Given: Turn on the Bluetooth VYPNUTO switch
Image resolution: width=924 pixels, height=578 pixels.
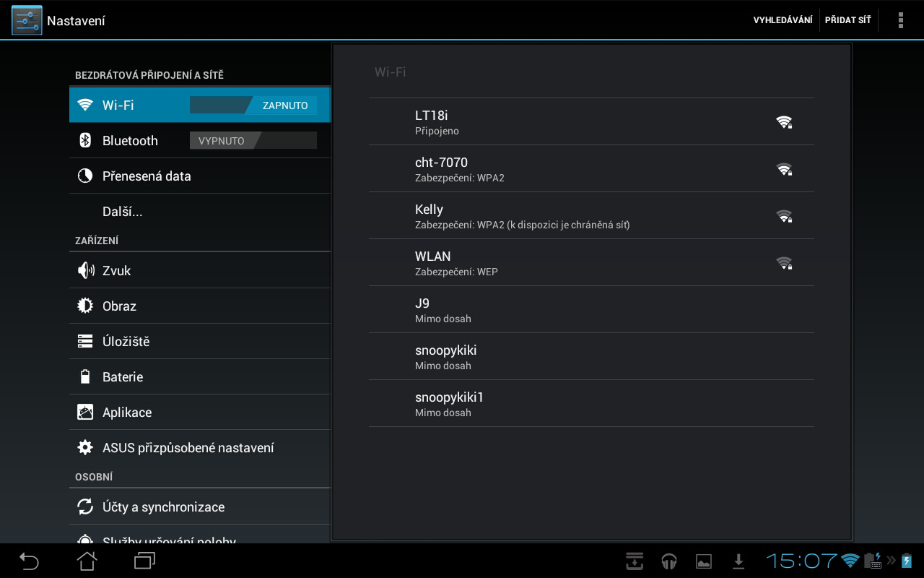Looking at the screenshot, I should (x=253, y=140).
